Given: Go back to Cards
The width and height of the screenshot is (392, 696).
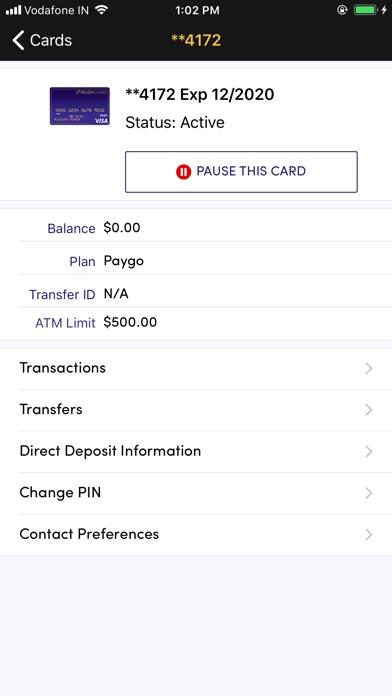Looking at the screenshot, I should click(42, 40).
